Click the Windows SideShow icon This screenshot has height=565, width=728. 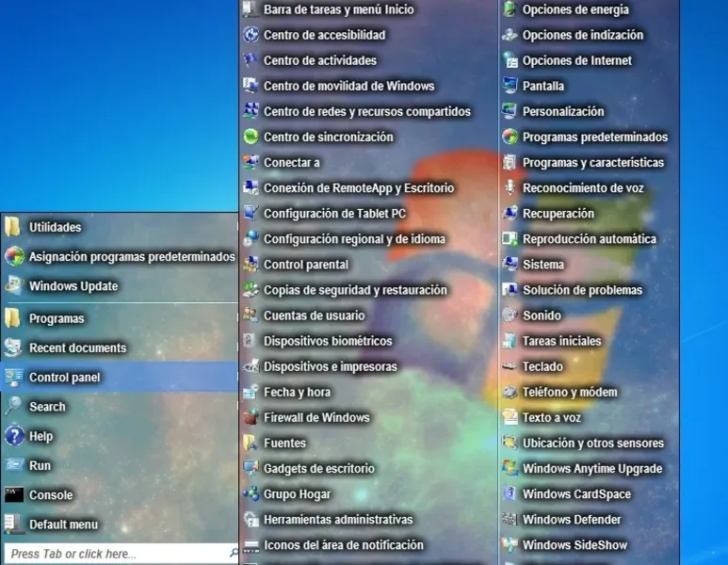click(x=510, y=545)
